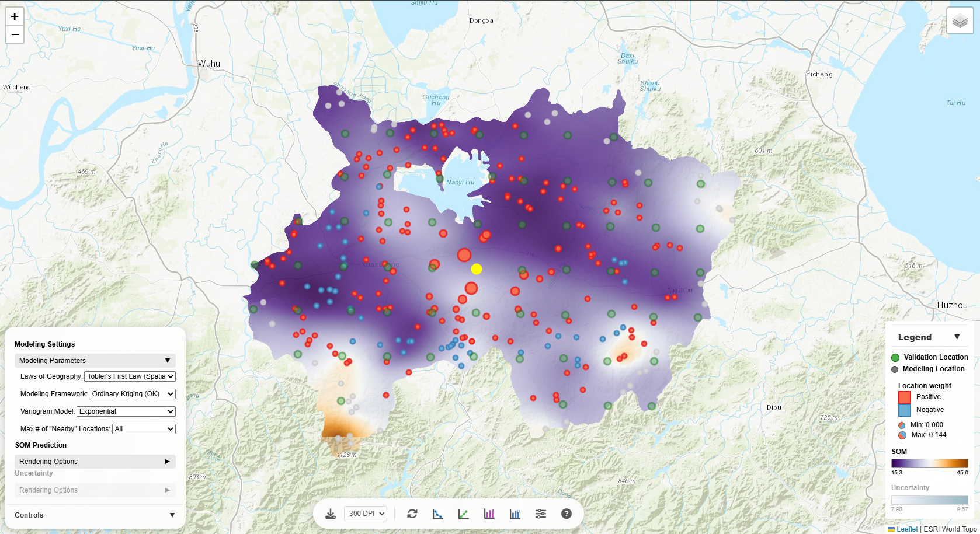Collapse the Modeling Parameters section
The height and width of the screenshot is (534, 980).
(95, 361)
